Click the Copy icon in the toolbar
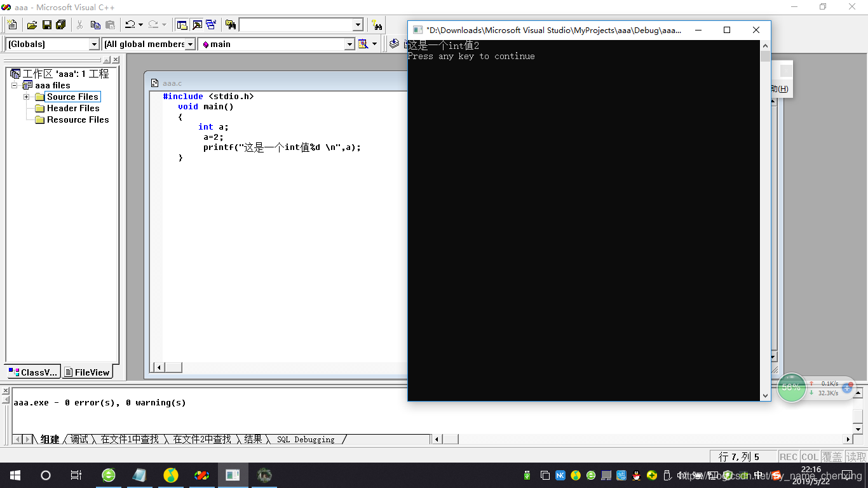This screenshot has height=488, width=868. (x=95, y=25)
